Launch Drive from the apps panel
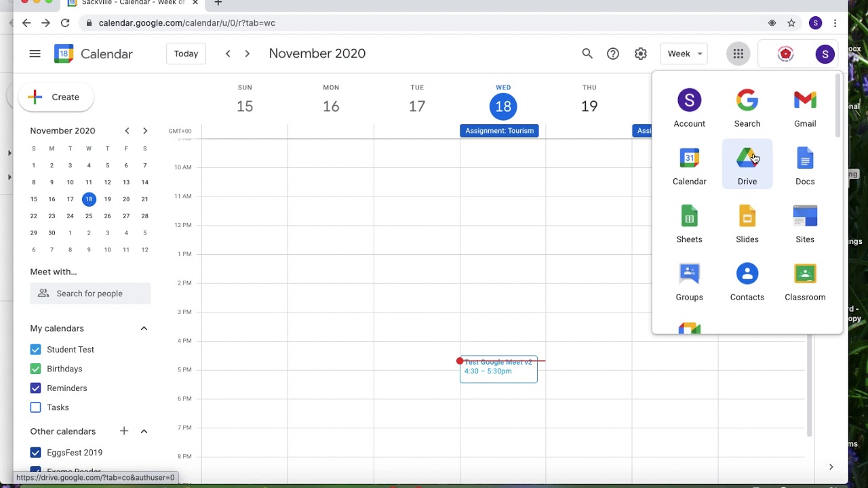 (x=747, y=166)
